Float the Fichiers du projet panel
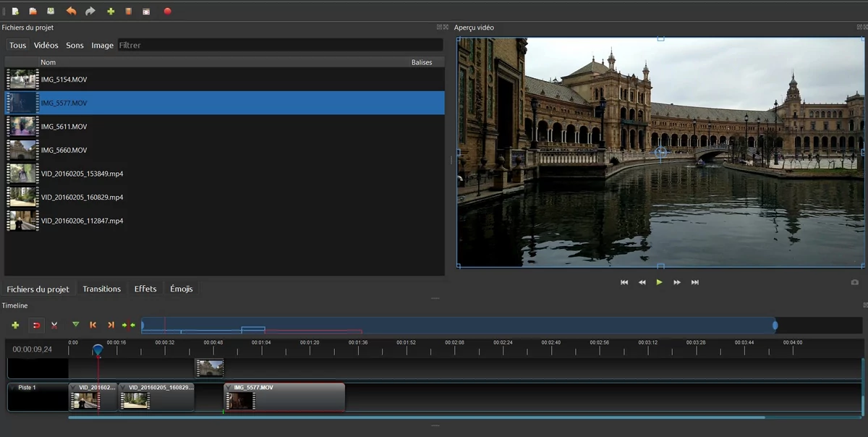The width and height of the screenshot is (868, 437). tap(439, 27)
